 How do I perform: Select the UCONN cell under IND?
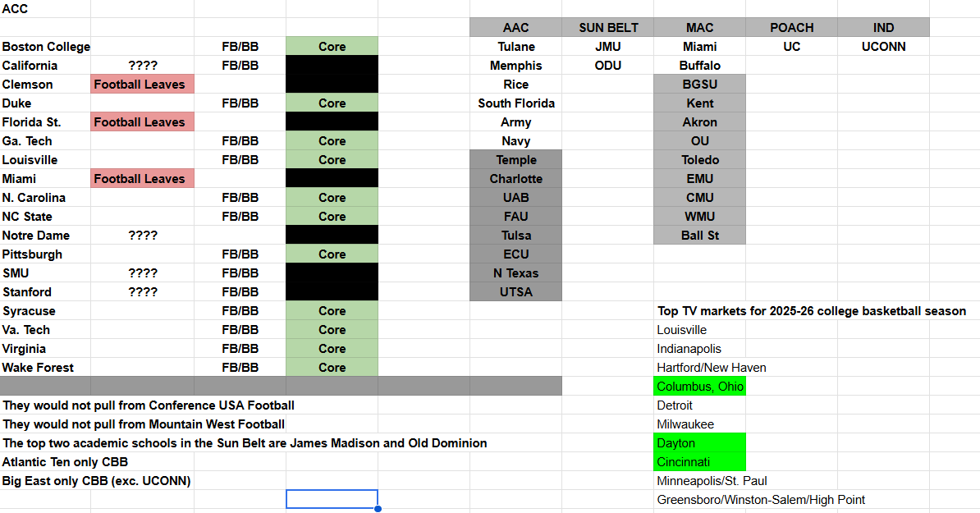pos(883,47)
